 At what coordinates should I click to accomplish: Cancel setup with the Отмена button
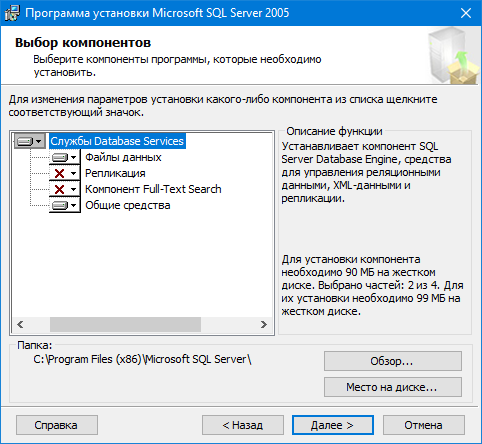[x=424, y=425]
